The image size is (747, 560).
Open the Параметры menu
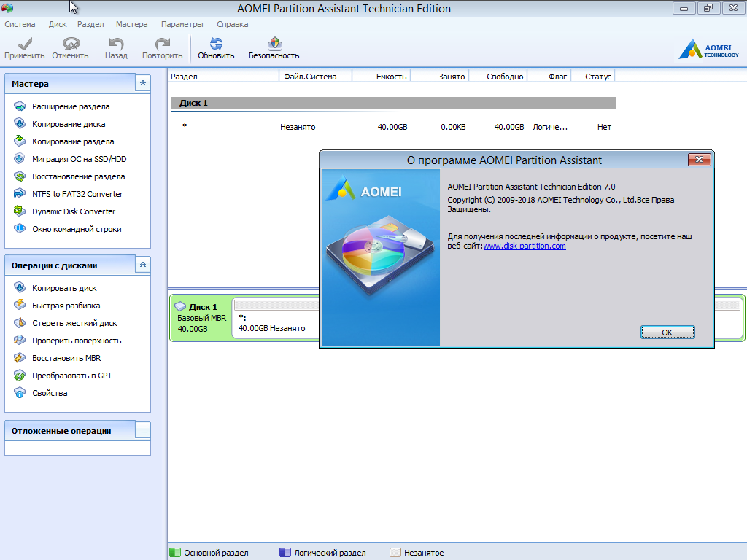click(182, 24)
